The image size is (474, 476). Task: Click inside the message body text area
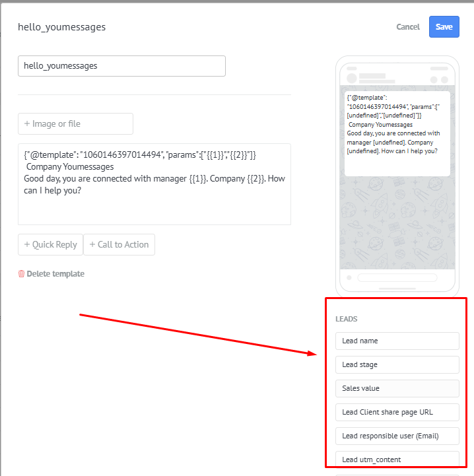[x=154, y=184]
